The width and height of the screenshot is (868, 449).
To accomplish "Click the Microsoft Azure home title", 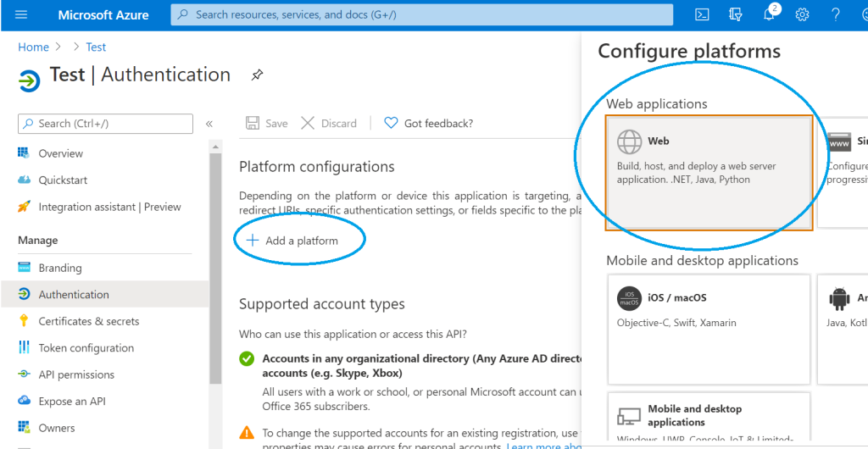I will tap(103, 15).
